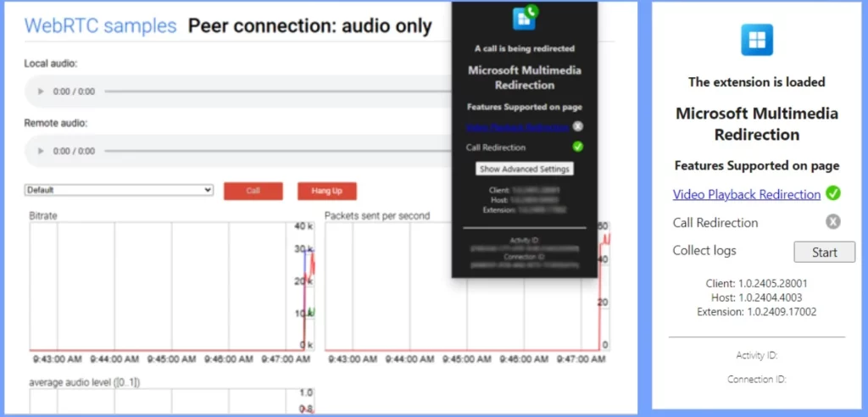Click the gray X beside Video Playback Redirection in dark popup

(x=578, y=127)
